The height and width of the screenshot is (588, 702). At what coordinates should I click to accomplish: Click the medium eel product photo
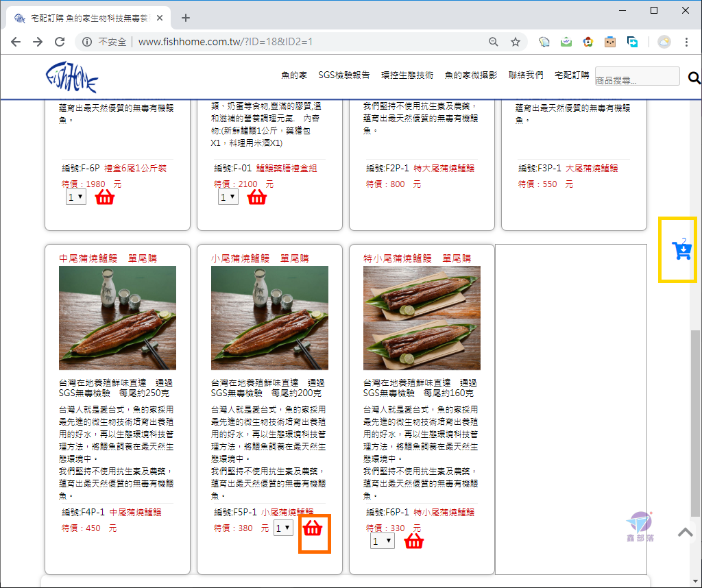[x=117, y=318]
